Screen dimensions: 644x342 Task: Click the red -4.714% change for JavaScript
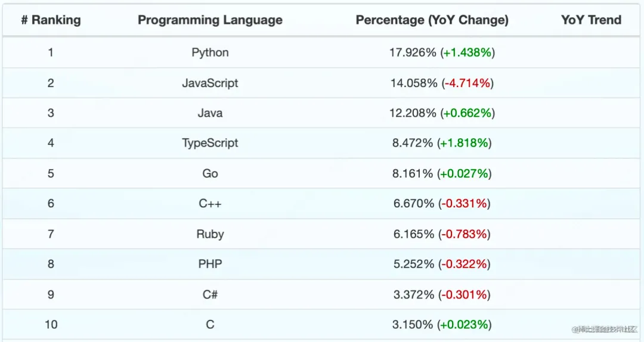(468, 83)
